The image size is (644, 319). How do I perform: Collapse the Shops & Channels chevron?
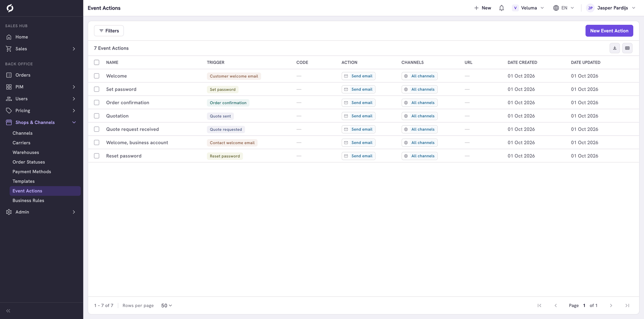coord(74,122)
